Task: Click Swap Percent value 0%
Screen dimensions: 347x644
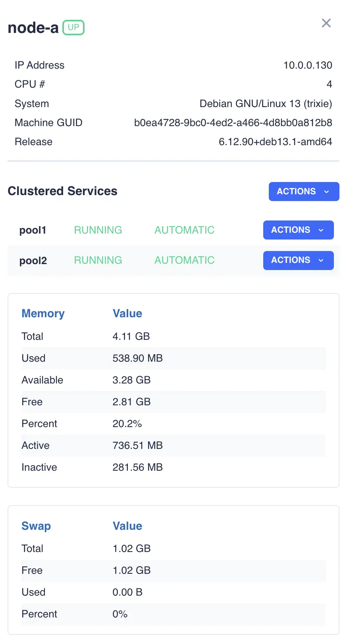Action: [x=120, y=614]
